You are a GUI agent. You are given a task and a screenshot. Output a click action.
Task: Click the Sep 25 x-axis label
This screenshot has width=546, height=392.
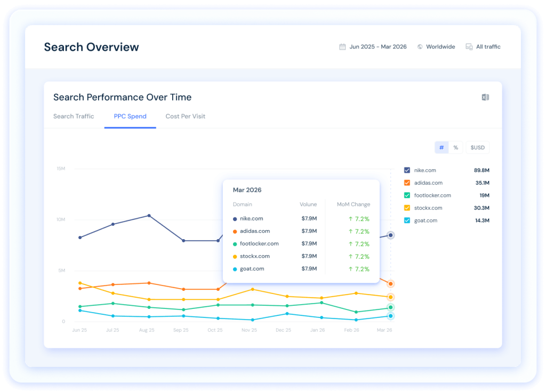tap(181, 330)
